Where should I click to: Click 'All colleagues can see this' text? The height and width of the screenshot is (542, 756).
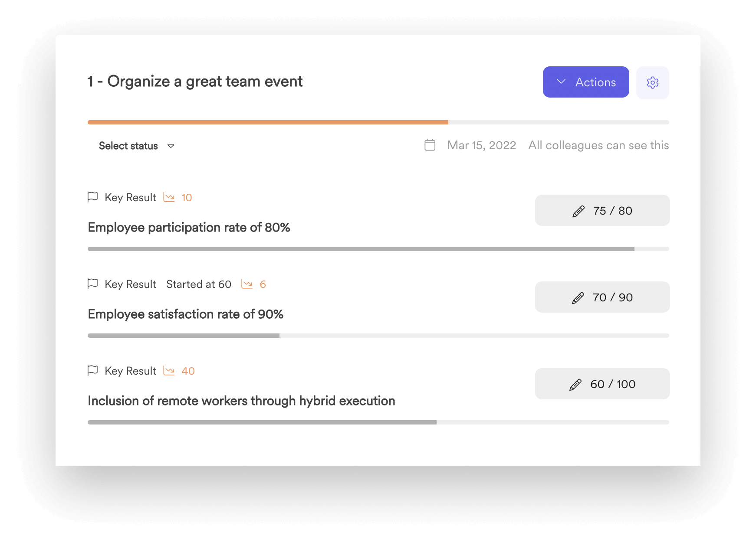tap(598, 145)
